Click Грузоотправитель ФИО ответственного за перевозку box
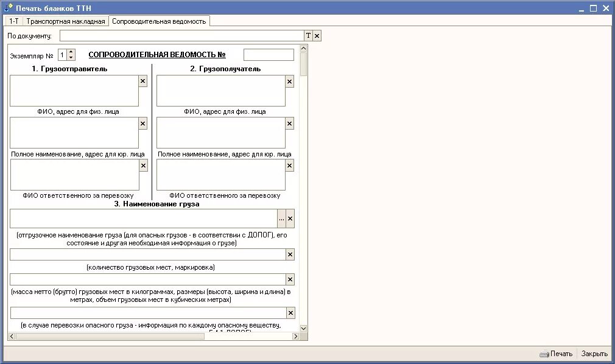This screenshot has height=364, width=615. 74,175
